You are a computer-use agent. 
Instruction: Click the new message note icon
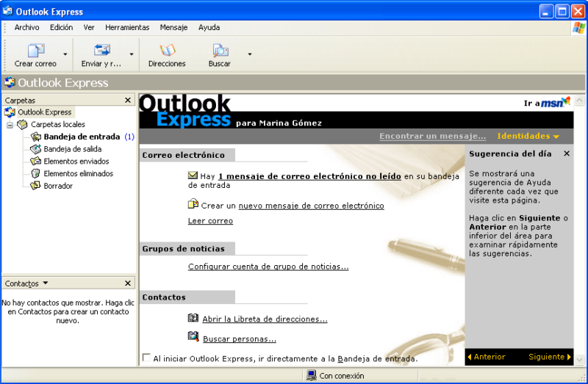pos(193,204)
